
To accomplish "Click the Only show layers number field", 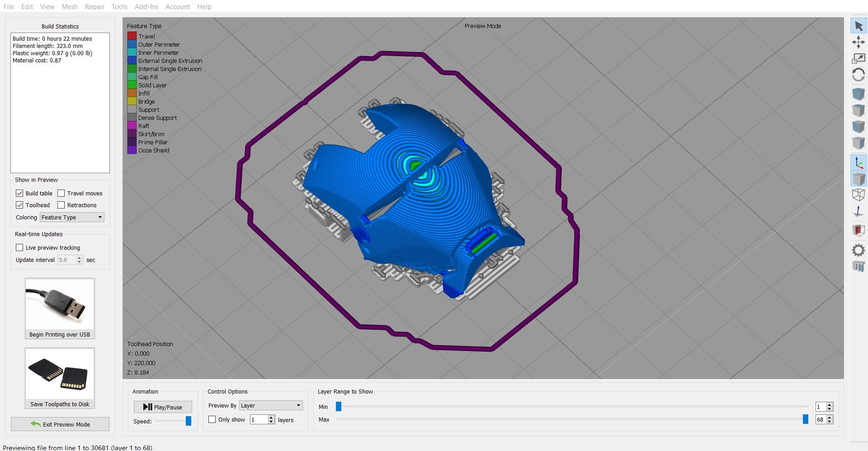I will click(x=259, y=419).
